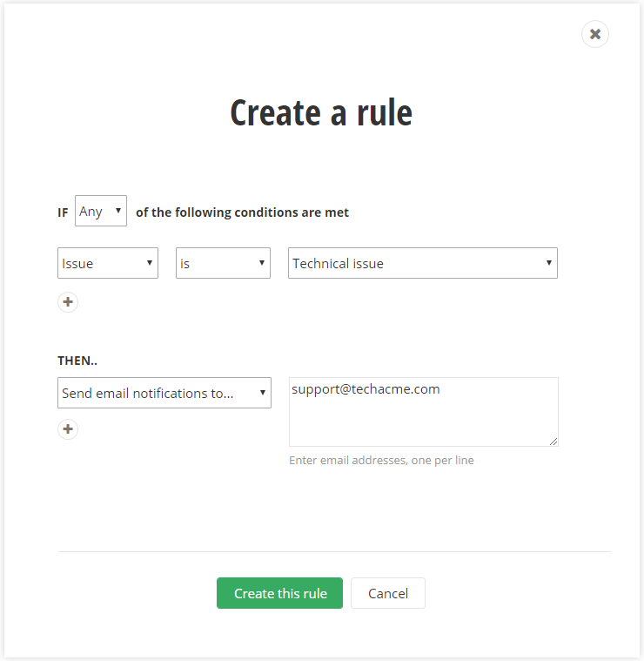Click the arrow on Technical issue dropdown
The width and height of the screenshot is (644, 661).
tap(548, 262)
